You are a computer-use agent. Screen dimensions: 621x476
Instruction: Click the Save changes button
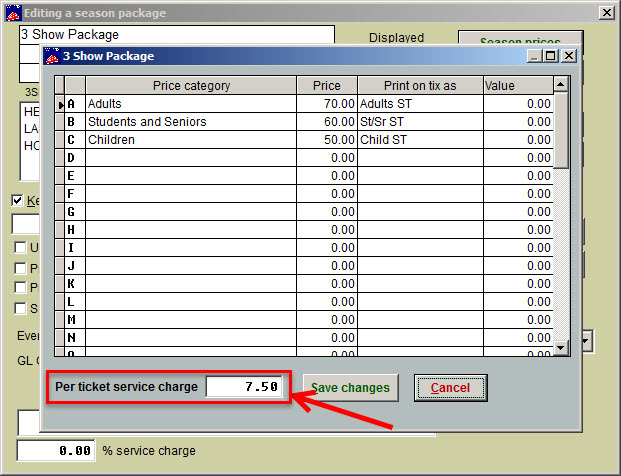click(x=351, y=388)
